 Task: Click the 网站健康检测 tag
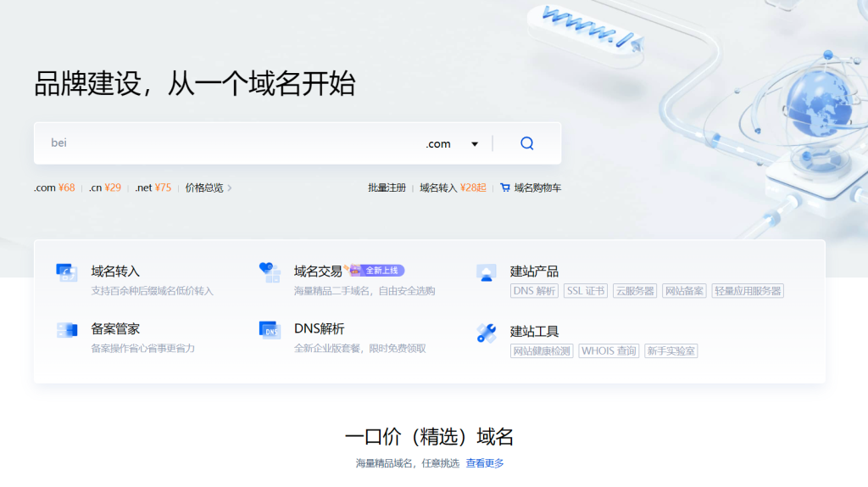click(x=542, y=351)
